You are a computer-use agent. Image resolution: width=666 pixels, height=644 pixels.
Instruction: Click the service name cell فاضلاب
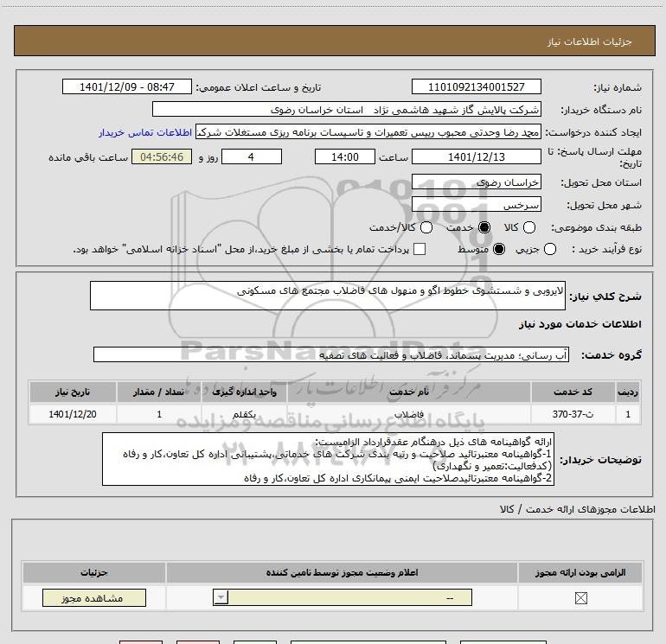coord(408,414)
